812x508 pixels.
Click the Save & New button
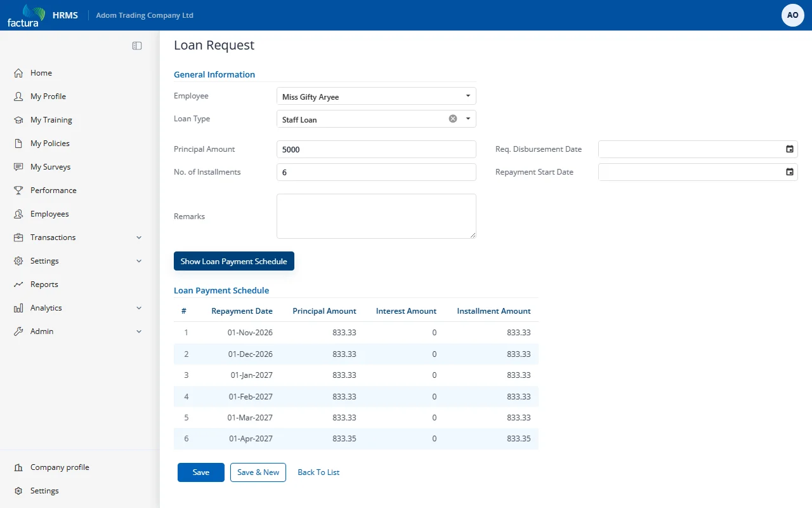tap(258, 472)
